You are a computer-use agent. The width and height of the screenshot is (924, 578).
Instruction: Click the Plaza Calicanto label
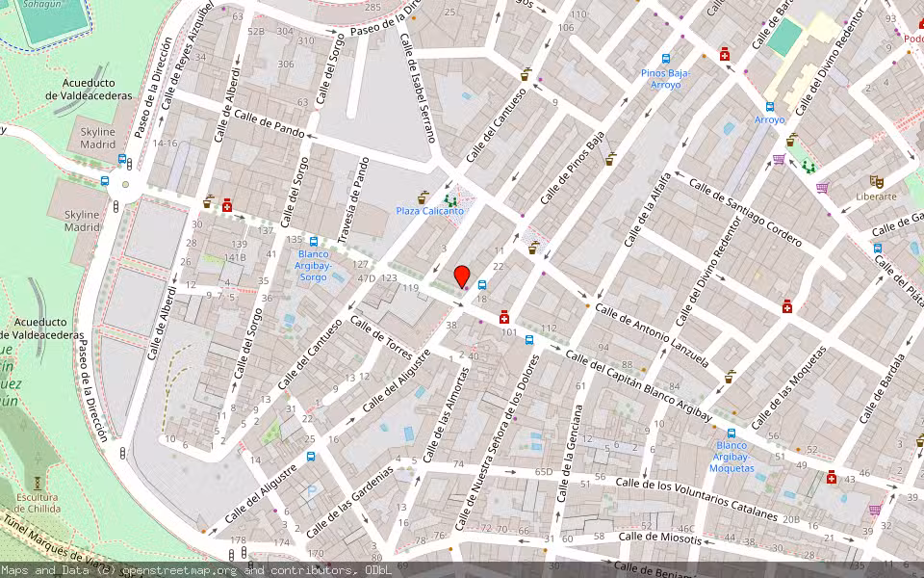[x=429, y=211]
